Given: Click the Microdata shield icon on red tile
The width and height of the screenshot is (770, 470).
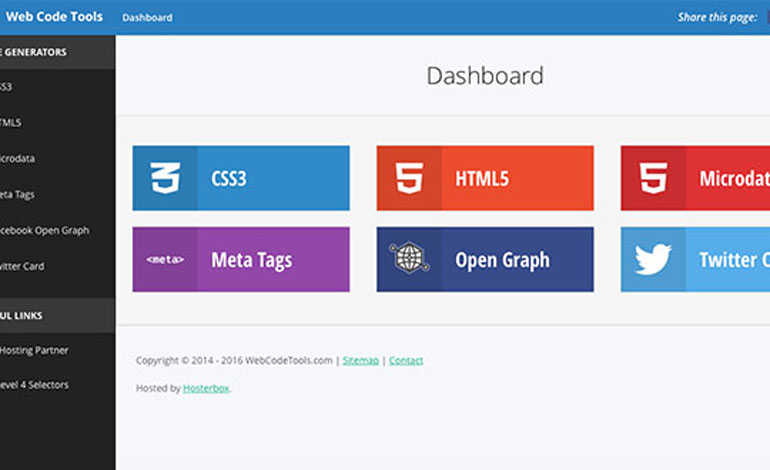Looking at the screenshot, I should coord(653,178).
